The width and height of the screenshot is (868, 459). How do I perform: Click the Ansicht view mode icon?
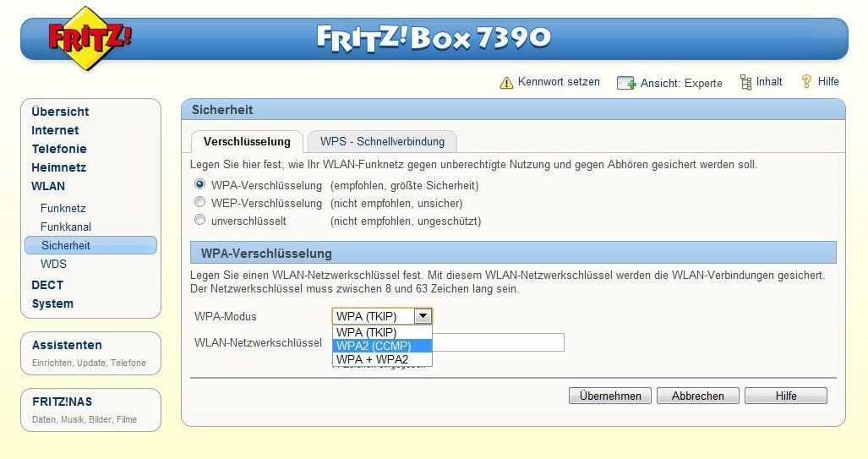click(x=626, y=83)
